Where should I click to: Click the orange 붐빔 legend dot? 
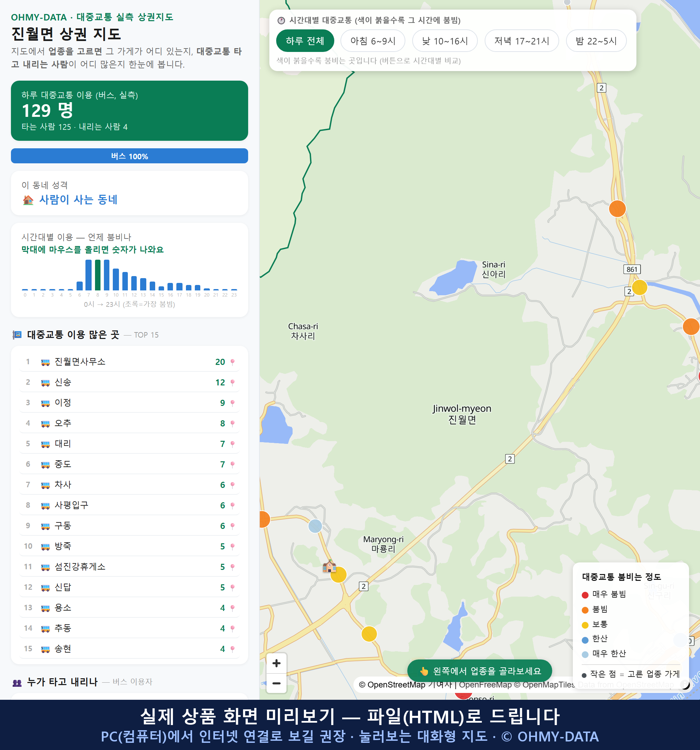585,610
